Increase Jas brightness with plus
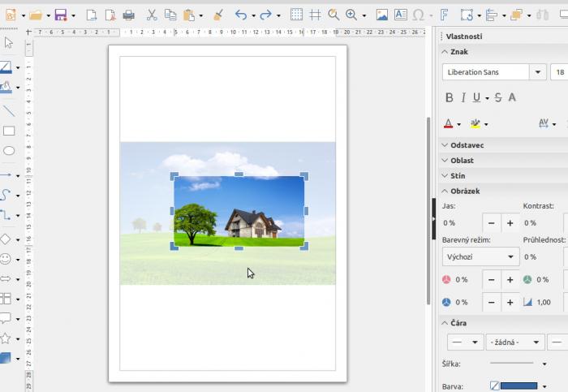Viewport: 568px width, 392px height. pyautogui.click(x=510, y=223)
